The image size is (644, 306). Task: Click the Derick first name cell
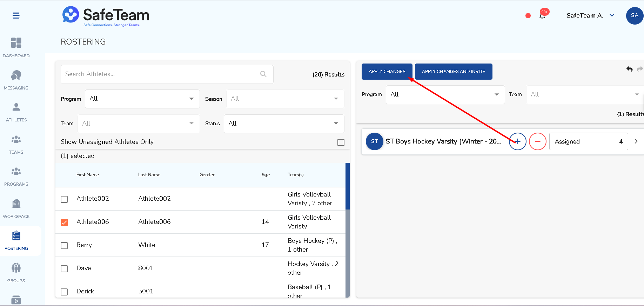[85, 291]
